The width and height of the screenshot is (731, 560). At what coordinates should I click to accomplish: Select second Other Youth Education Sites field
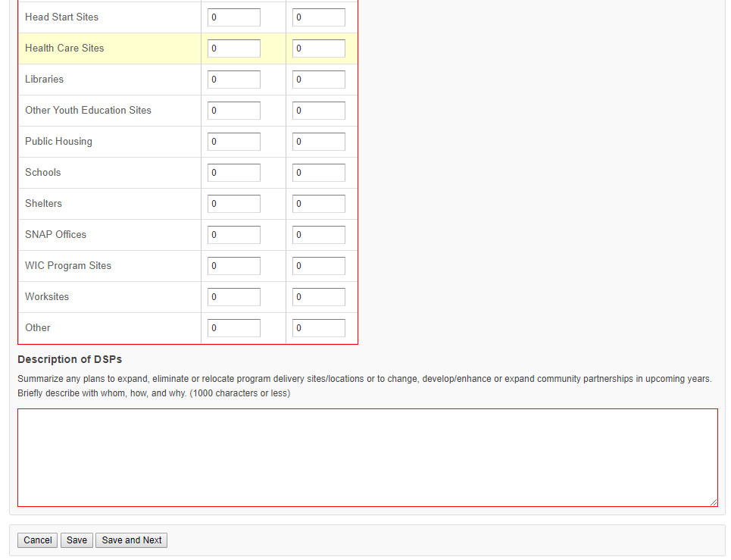click(319, 111)
